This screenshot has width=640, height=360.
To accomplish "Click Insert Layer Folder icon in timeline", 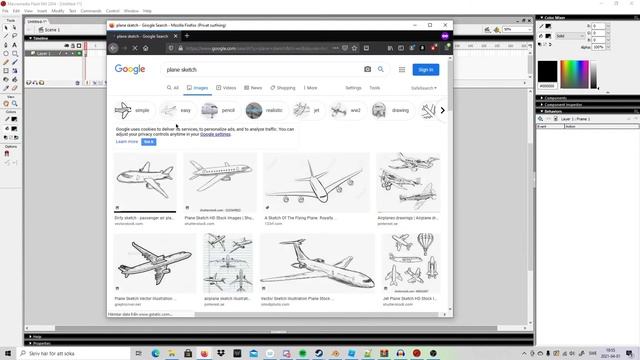I will coord(42,83).
